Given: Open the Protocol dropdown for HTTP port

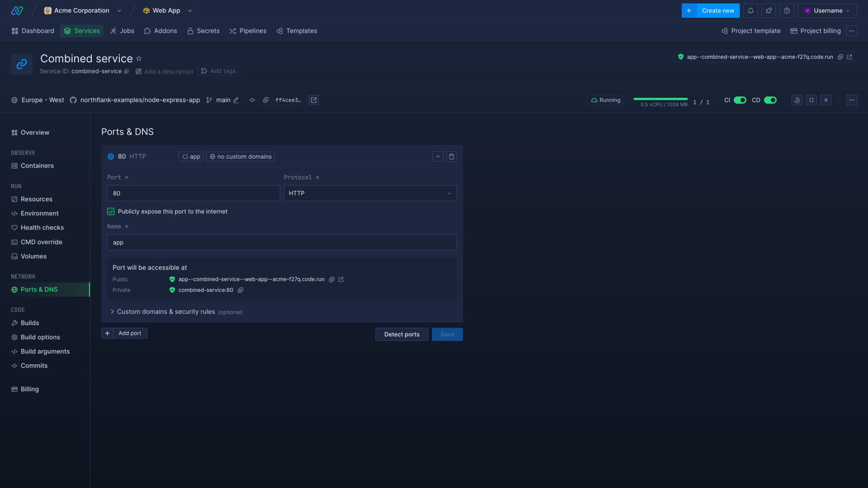Looking at the screenshot, I should tap(370, 193).
